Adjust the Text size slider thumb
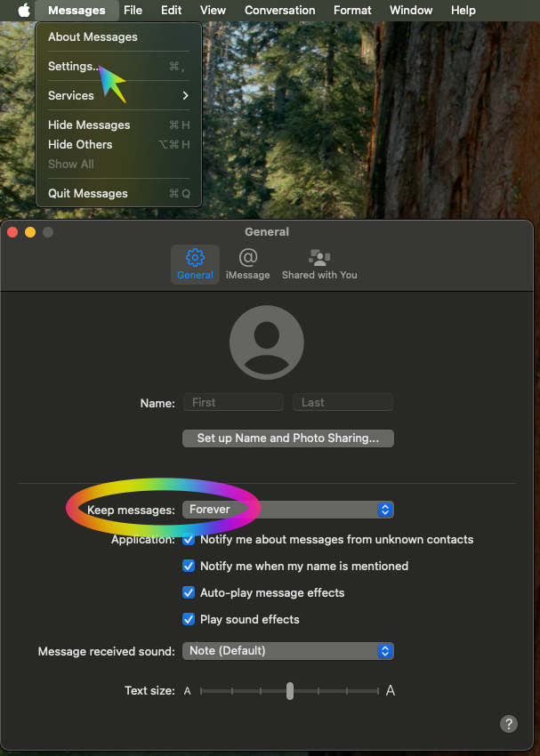 [290, 691]
